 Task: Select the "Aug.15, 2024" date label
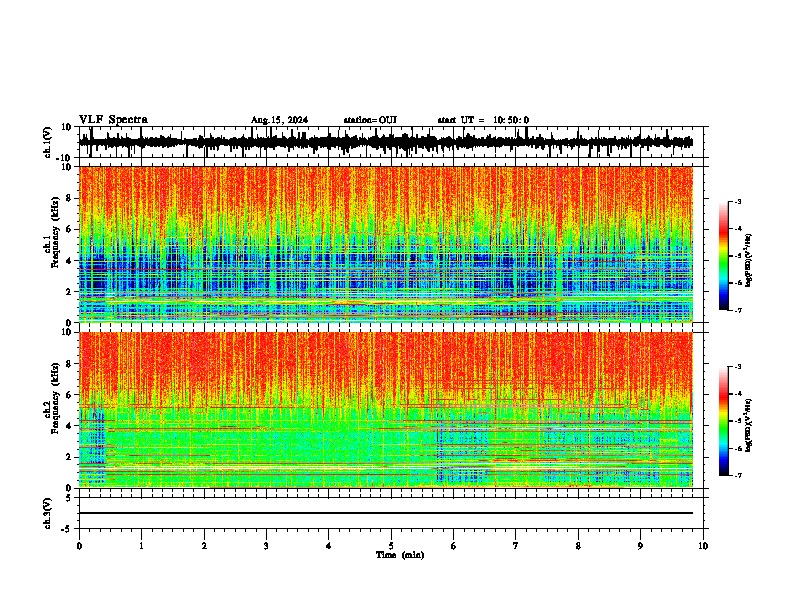[x=279, y=120]
